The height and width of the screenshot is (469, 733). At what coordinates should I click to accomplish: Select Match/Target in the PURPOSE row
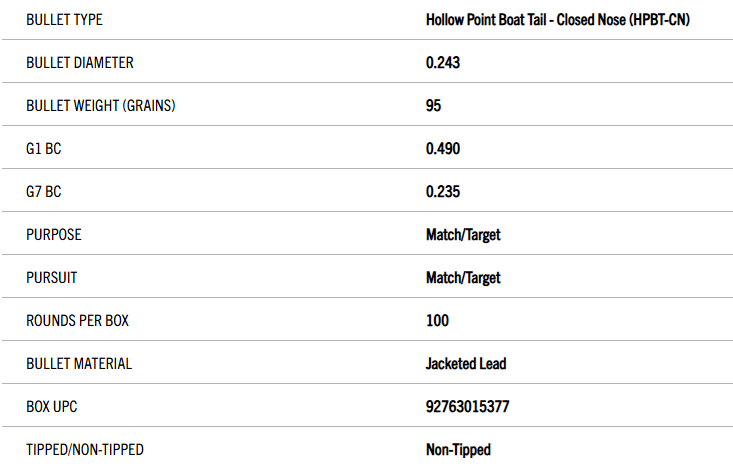[x=463, y=234]
